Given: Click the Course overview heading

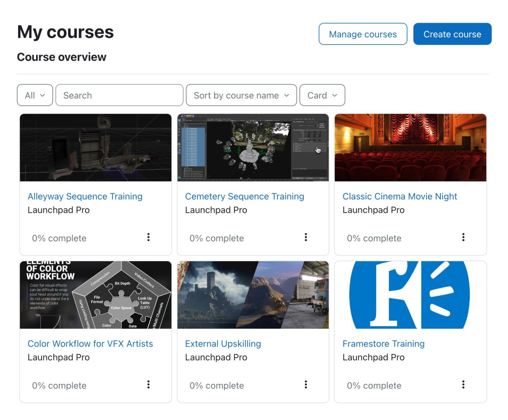Looking at the screenshot, I should point(62,57).
